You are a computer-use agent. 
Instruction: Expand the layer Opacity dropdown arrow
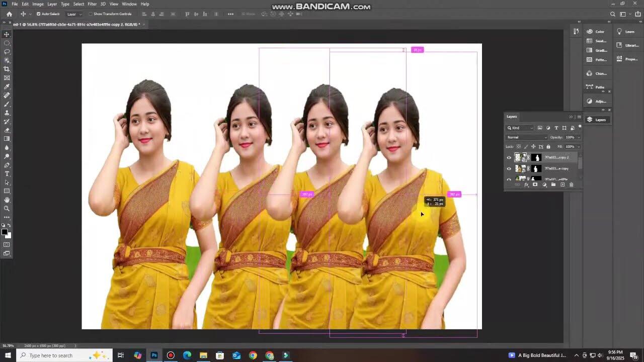click(x=578, y=137)
